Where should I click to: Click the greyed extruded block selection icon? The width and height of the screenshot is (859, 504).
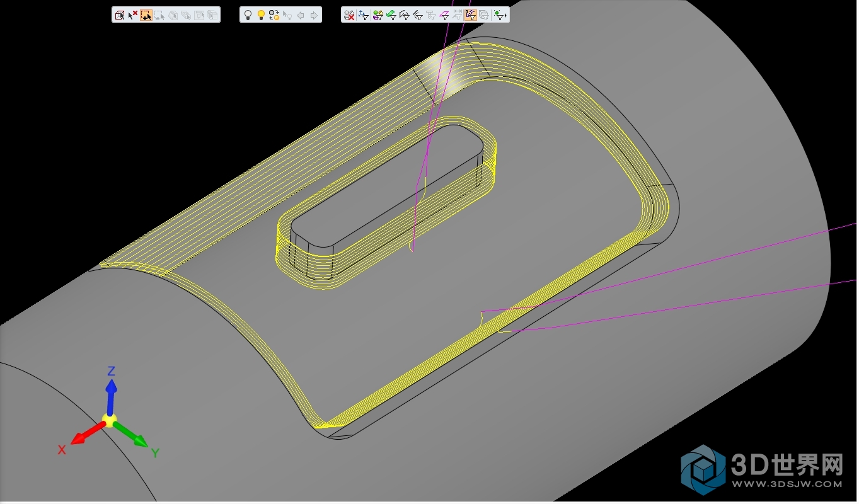click(x=186, y=15)
